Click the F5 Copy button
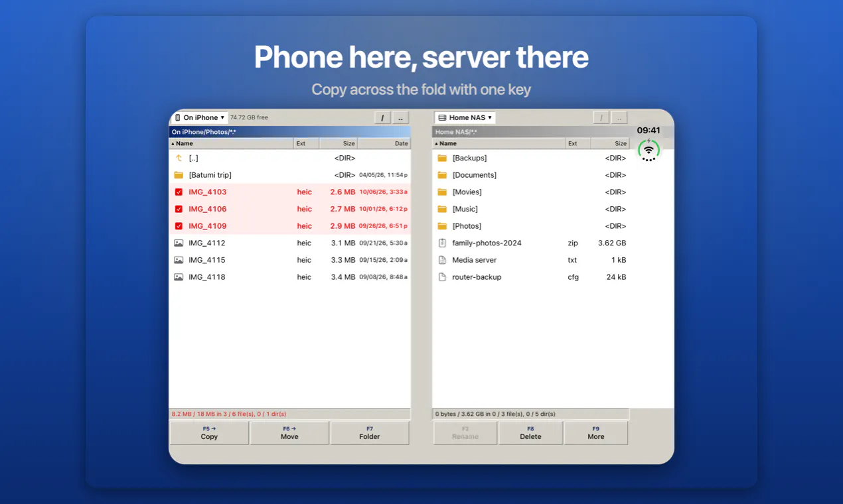Image resolution: width=843 pixels, height=504 pixels. pos(209,433)
